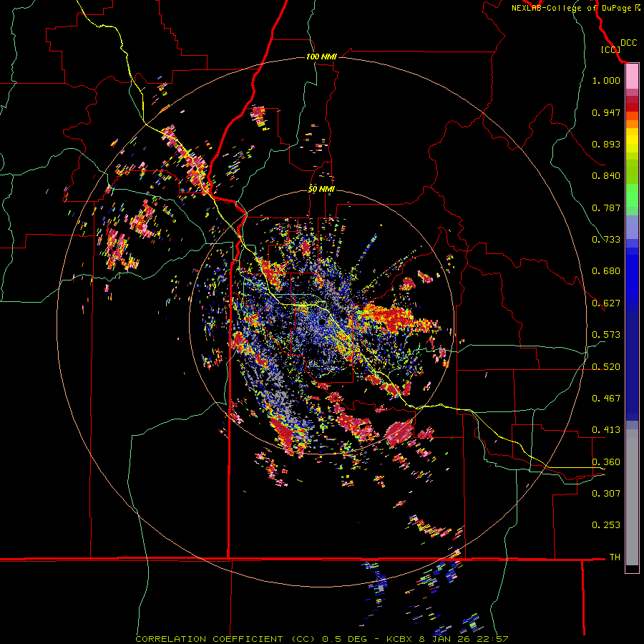Viewport: 644px width, 644px height.
Task: Click the DCC label above the color bar
Action: point(628,43)
